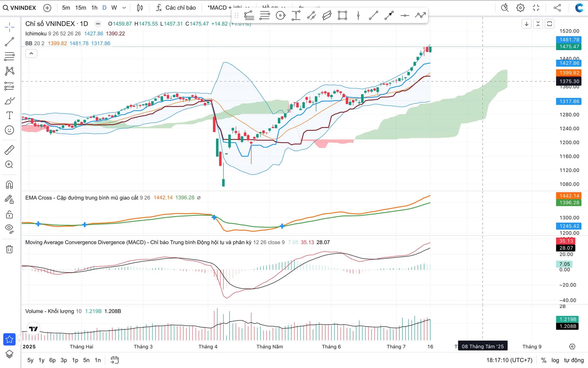Open the chart settings gear
The image size is (588, 368).
[520, 8]
